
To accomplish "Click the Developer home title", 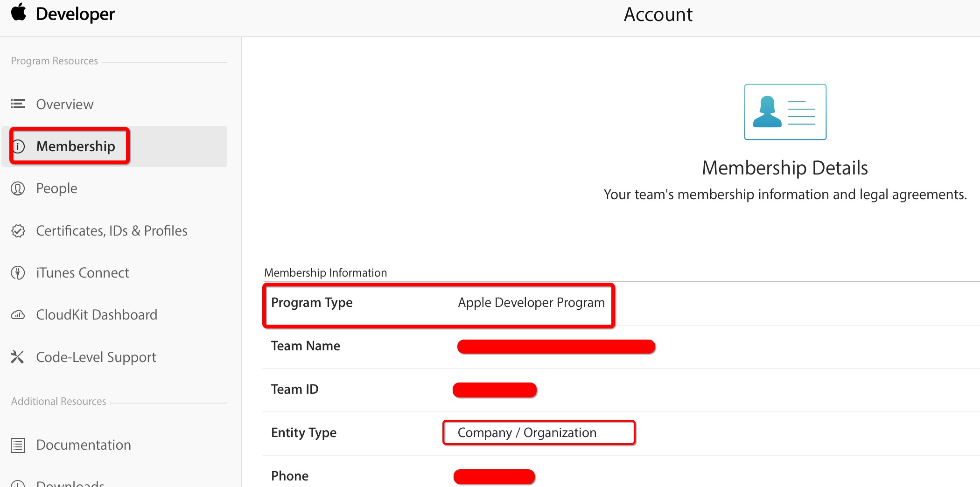I will coord(75,14).
